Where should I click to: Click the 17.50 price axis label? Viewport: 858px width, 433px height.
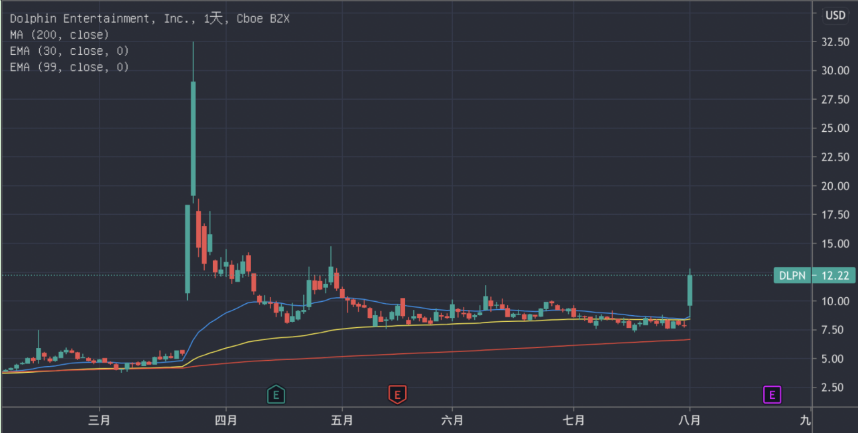(835, 215)
